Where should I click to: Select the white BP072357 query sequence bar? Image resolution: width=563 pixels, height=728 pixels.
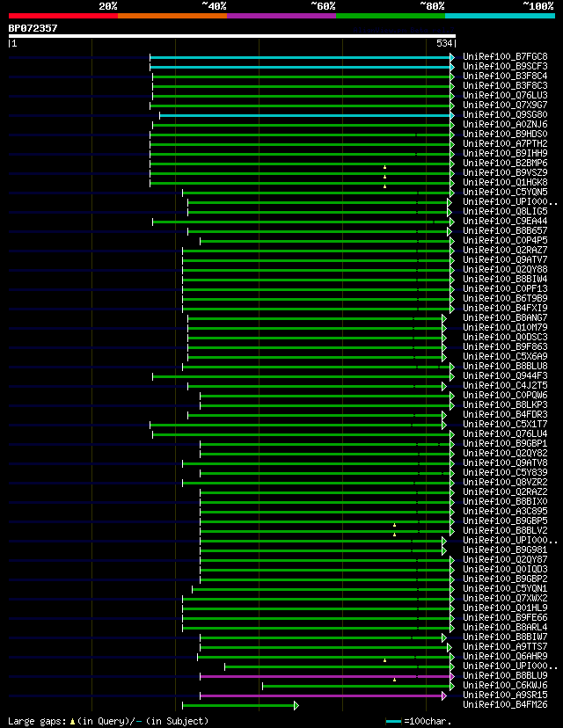[231, 36]
